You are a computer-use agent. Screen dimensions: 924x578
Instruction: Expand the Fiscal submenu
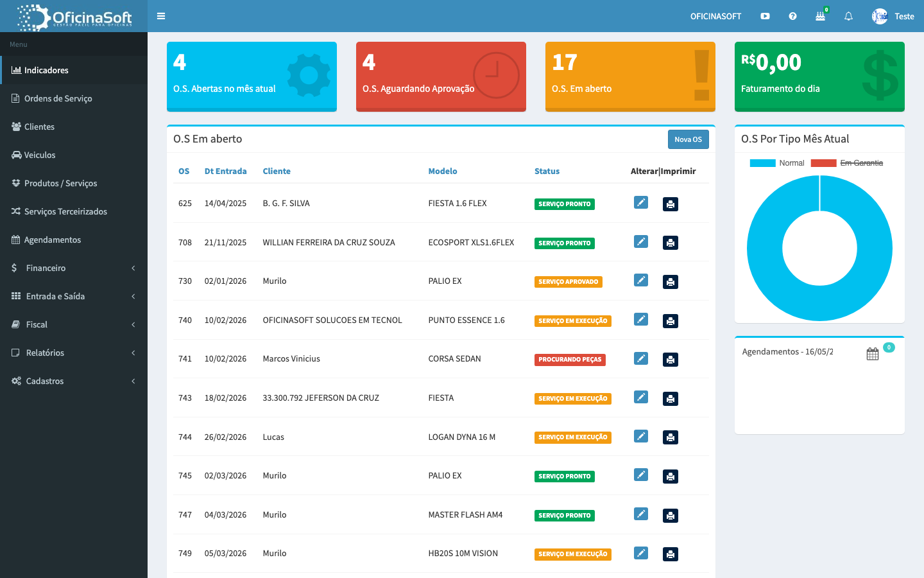74,324
